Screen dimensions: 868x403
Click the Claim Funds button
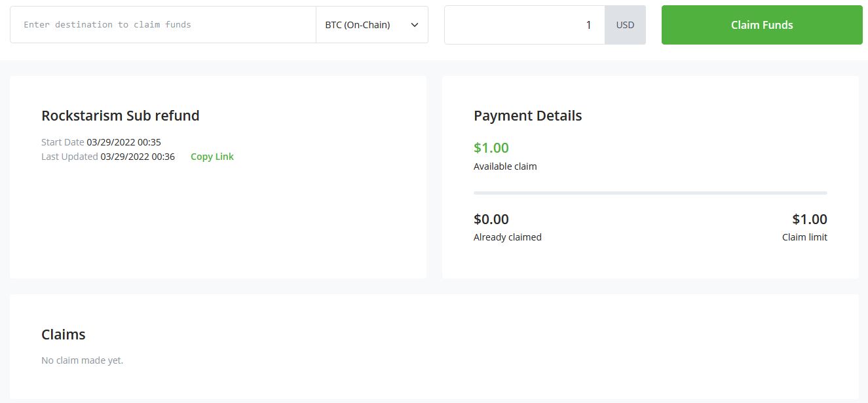[761, 24]
